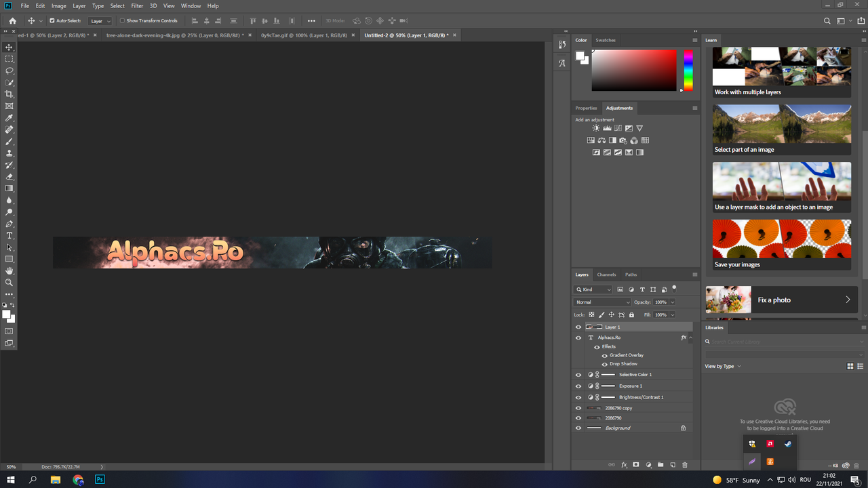Add an Exposure adjustment from Adjustments panel
Screen dimensions: 868x488
tap(629, 128)
